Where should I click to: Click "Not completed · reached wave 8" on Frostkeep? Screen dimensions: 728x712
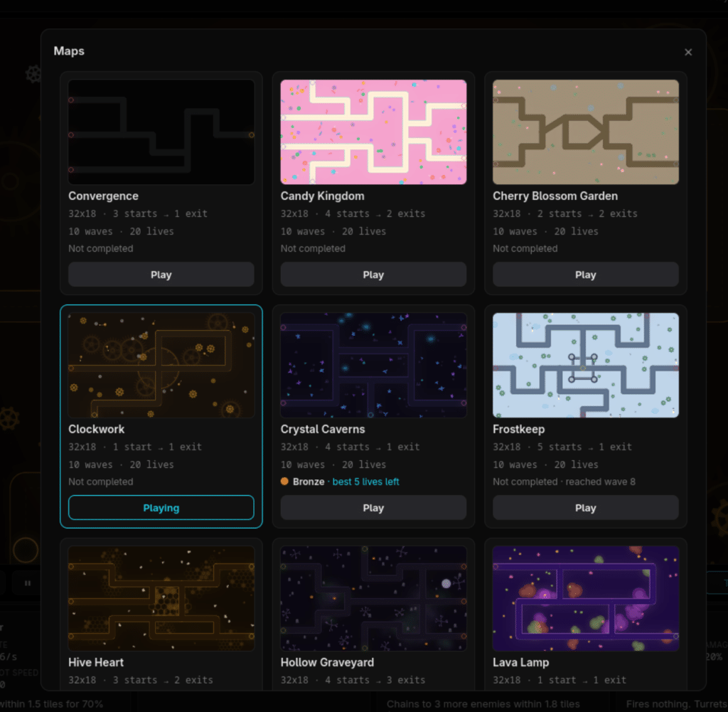564,482
